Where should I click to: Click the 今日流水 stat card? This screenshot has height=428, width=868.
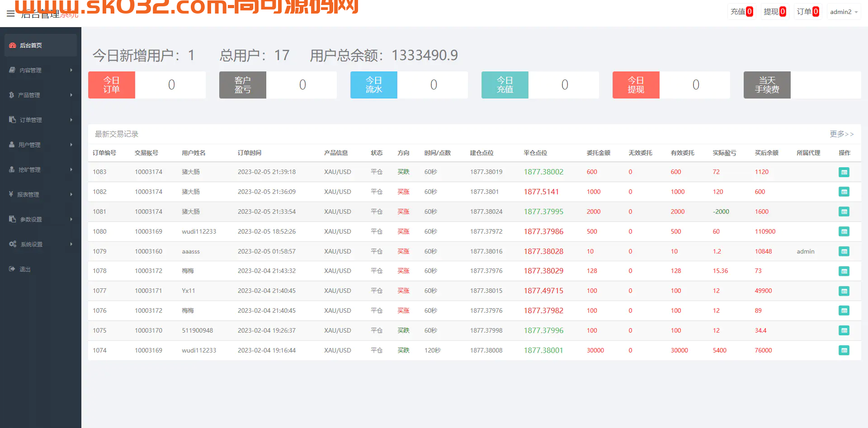pos(409,85)
